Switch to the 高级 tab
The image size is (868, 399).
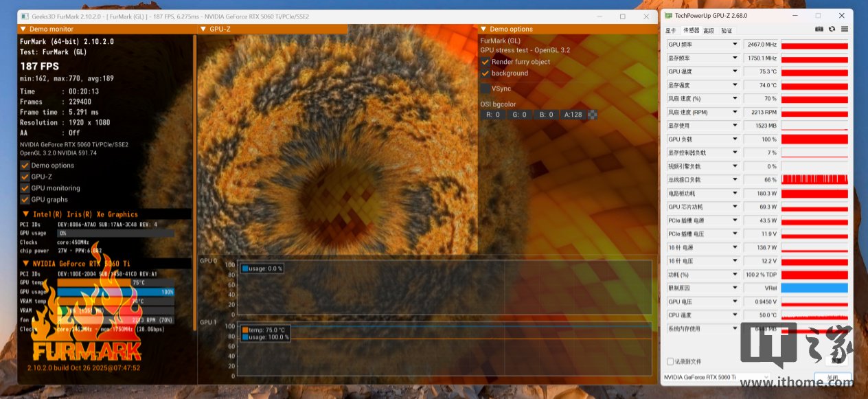pos(709,31)
